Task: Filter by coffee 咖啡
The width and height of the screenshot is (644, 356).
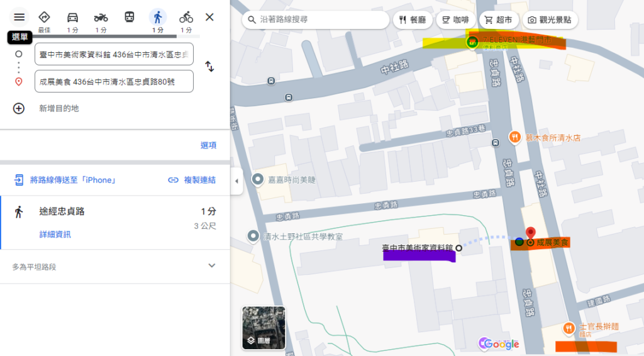Action: 455,19
